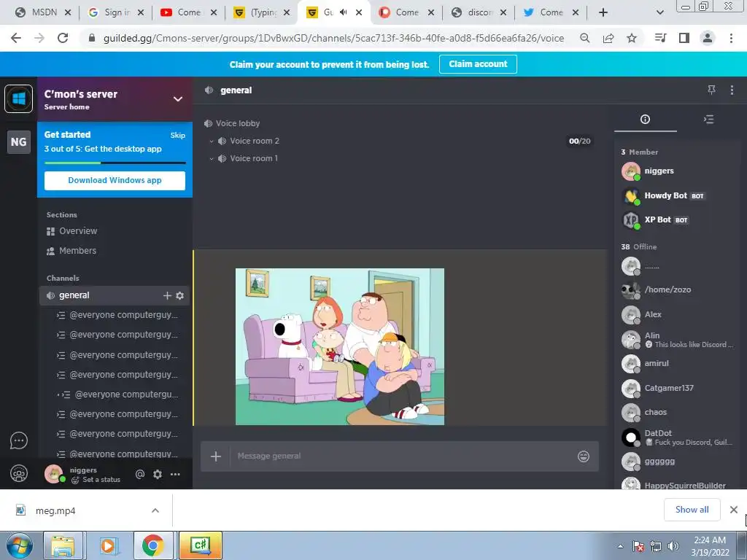Click the address bar URL
The height and width of the screenshot is (560, 747).
[x=333, y=38]
